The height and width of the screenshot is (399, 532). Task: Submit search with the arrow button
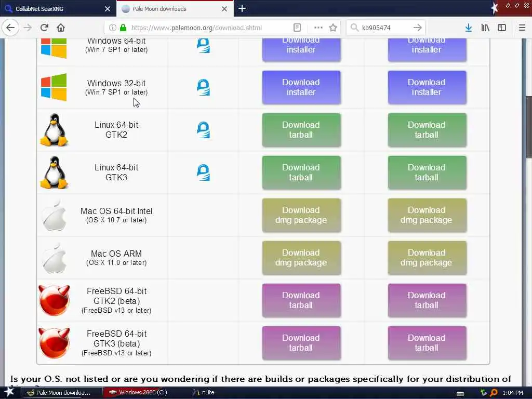(x=418, y=28)
